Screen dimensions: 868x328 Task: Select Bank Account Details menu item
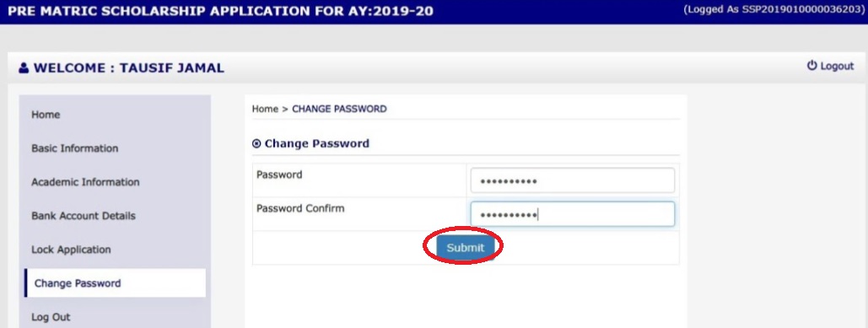click(x=83, y=216)
